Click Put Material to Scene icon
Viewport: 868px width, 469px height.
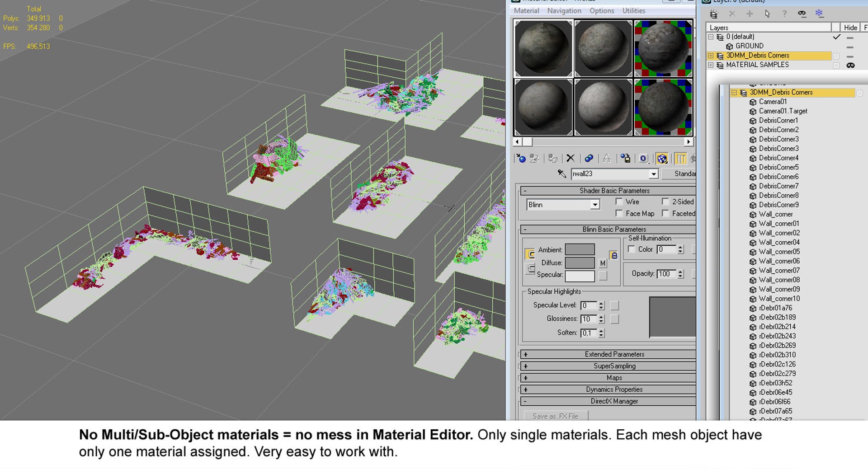pyautogui.click(x=534, y=158)
